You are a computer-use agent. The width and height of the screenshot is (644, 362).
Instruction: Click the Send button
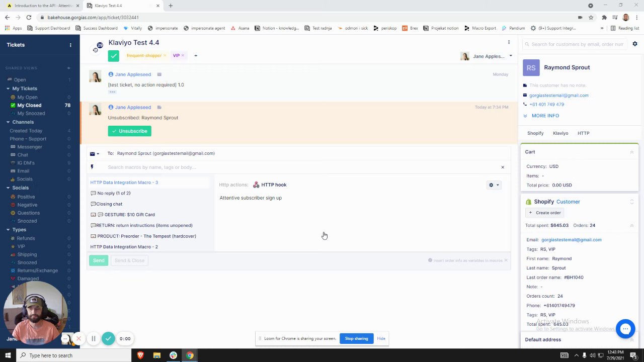(99, 260)
